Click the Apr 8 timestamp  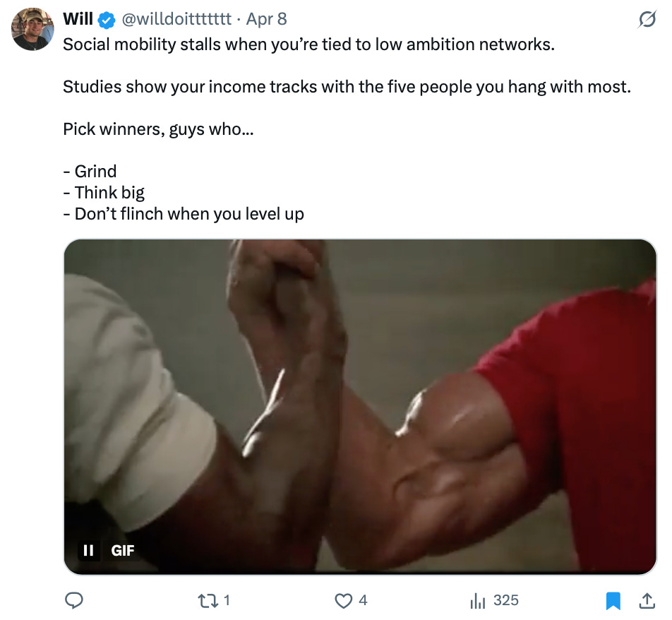click(266, 19)
